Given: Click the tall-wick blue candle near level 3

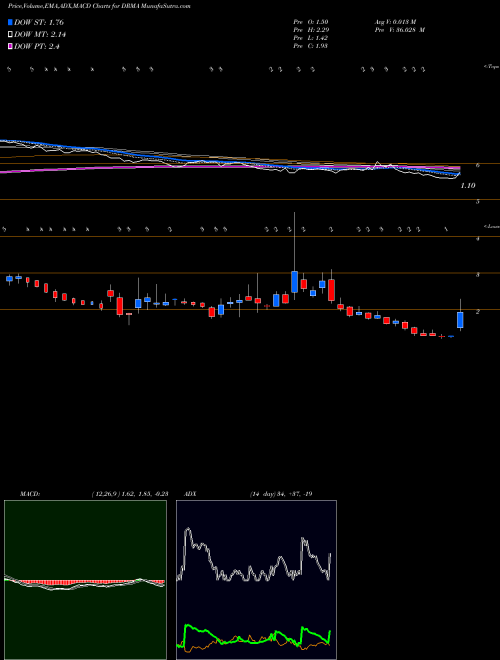Looking at the screenshot, I should point(295,282).
